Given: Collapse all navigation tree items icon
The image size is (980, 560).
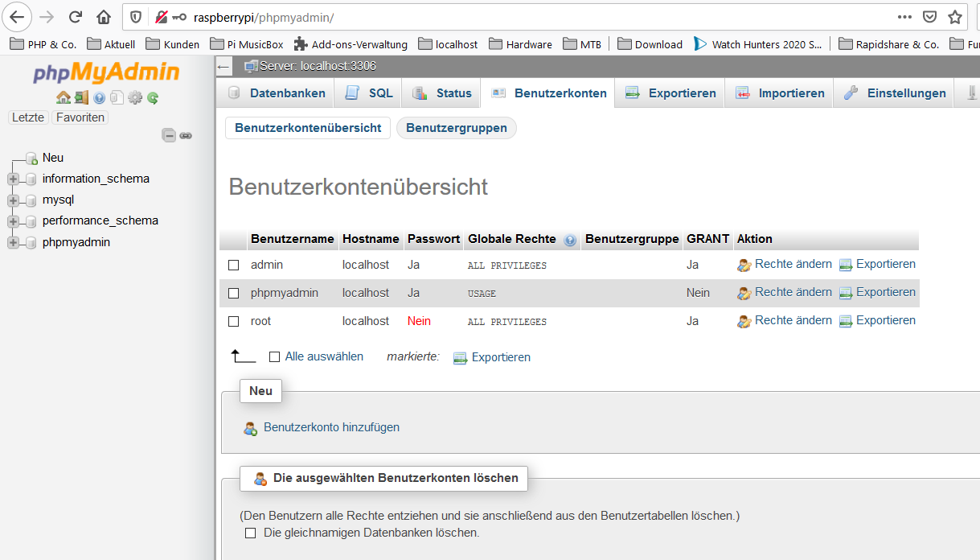Looking at the screenshot, I should tap(169, 135).
